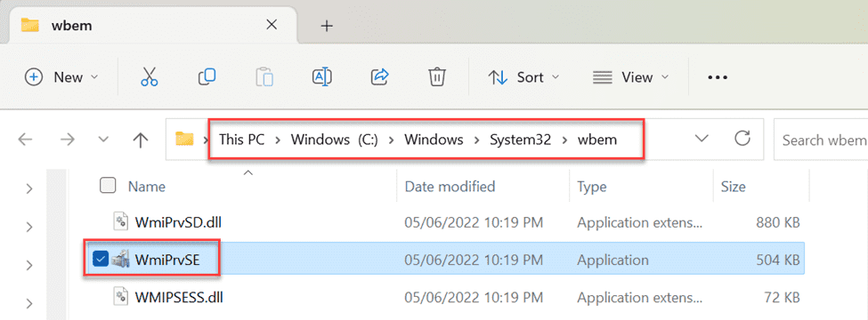The height and width of the screenshot is (320, 868).
Task: Expand chevron after This PC in path
Action: point(278,140)
